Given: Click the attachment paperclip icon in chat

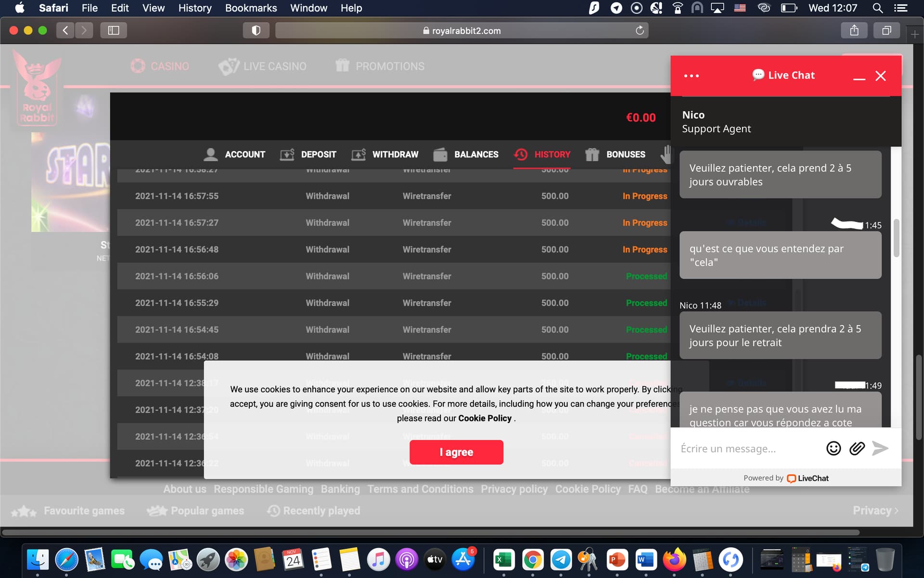Looking at the screenshot, I should [857, 448].
